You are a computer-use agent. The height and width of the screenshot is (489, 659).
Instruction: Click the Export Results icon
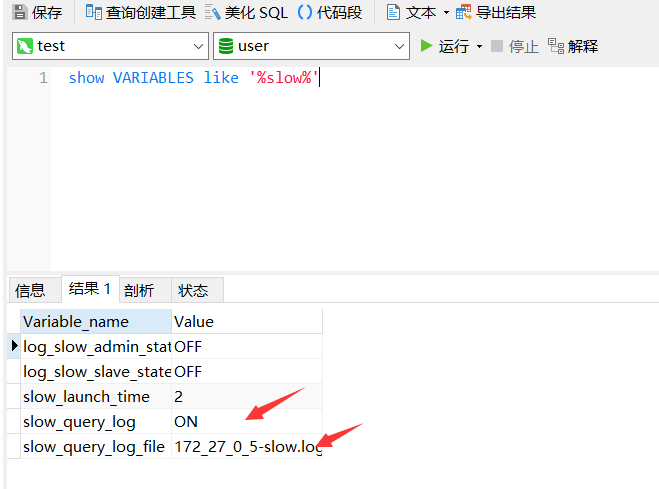point(464,12)
